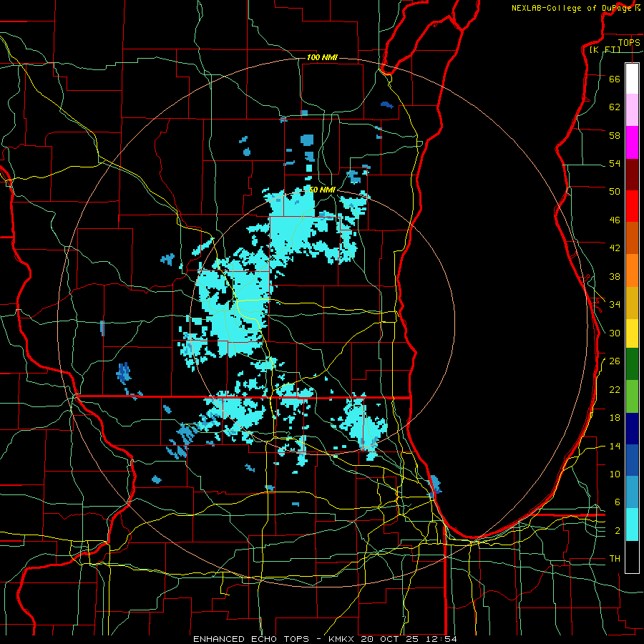Click the '12:54' timestamp
Viewport: 644px width, 644px height.
point(441,639)
